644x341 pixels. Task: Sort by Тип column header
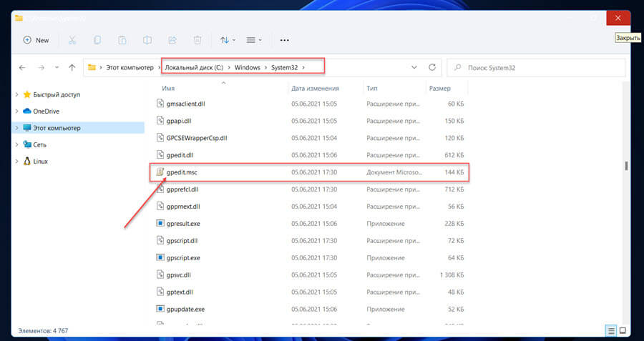372,88
